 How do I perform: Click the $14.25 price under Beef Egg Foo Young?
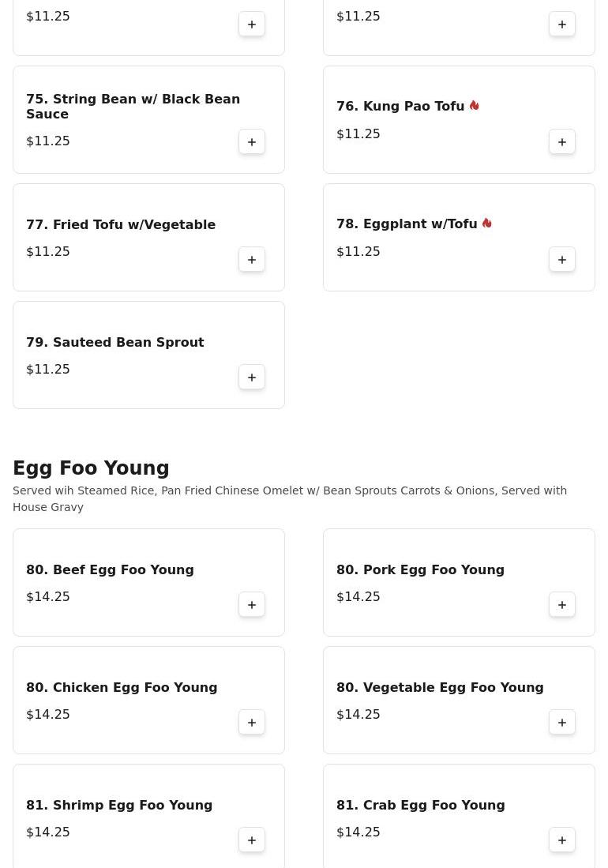click(x=48, y=596)
